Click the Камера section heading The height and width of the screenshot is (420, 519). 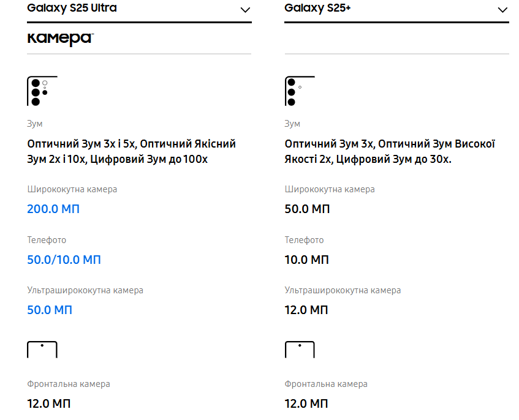(59, 39)
